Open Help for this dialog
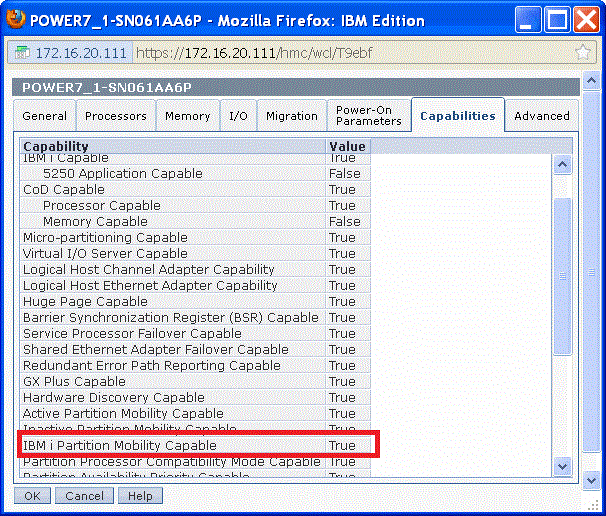The width and height of the screenshot is (606, 516). pos(140,496)
